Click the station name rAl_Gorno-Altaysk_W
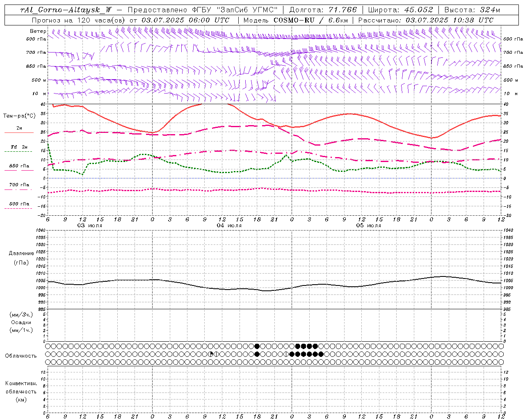525x420 pixels. [66, 10]
